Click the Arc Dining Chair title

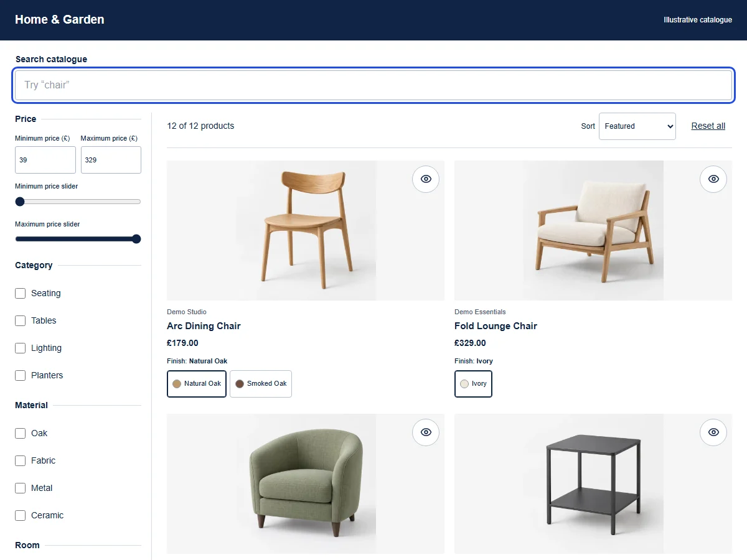tap(204, 326)
